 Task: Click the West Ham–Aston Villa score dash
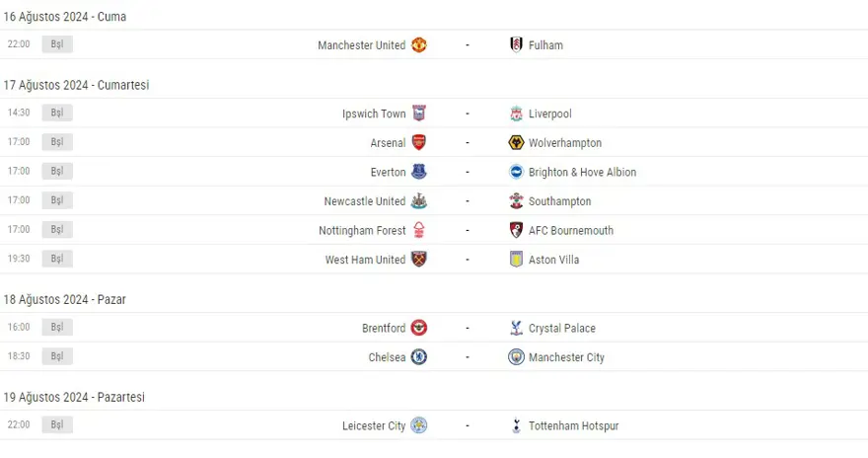pos(468,260)
